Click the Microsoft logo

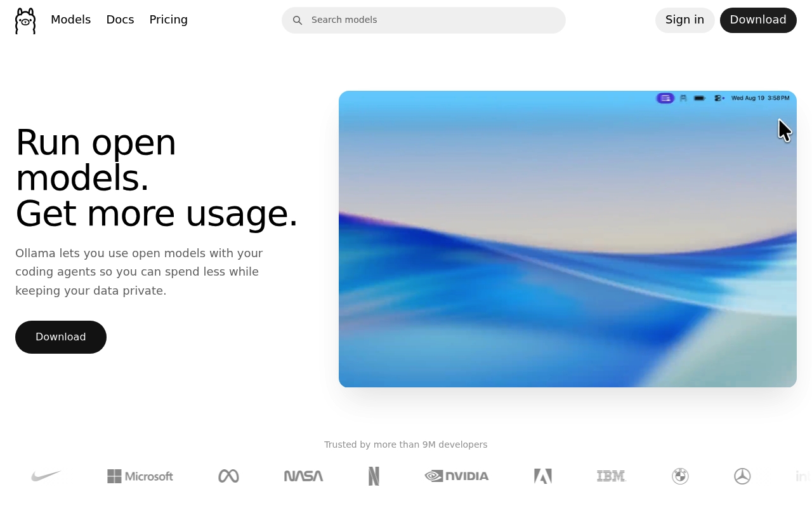pos(140,476)
